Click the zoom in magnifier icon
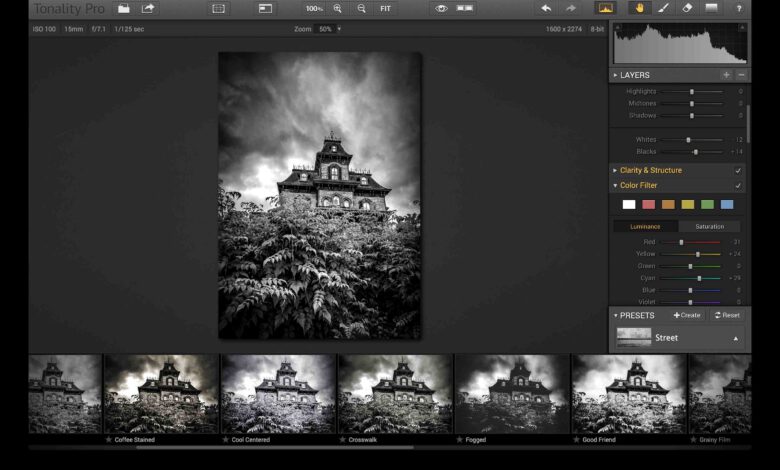Image resolution: width=780 pixels, height=470 pixels. 337,8
